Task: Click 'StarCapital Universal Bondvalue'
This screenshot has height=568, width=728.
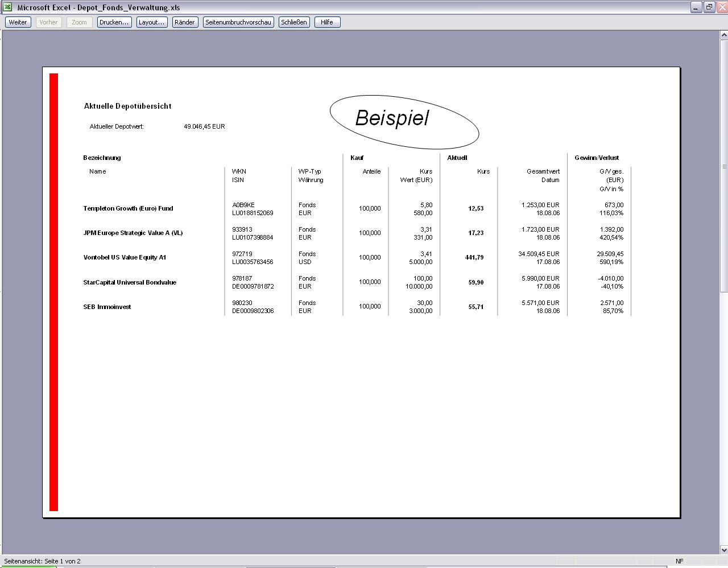Action: [x=130, y=282]
